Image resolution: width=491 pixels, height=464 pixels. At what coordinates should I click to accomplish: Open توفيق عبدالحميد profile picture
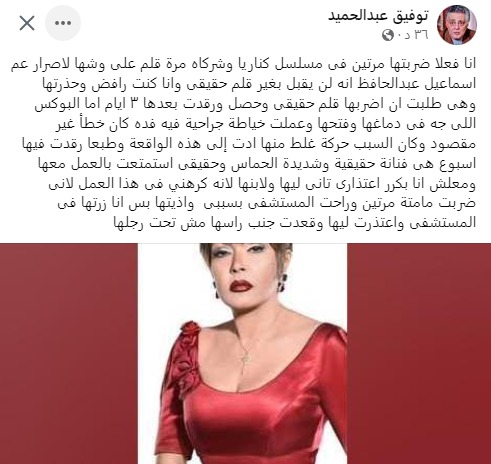[x=457, y=24]
